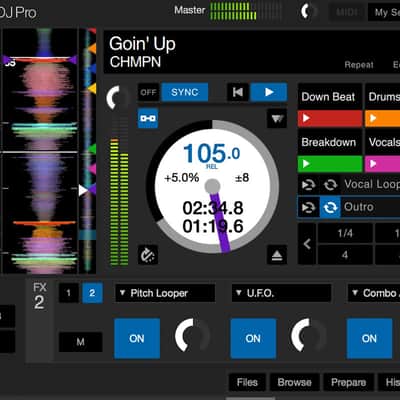Viewport: 400px width, 400px height.
Task: Click the blue cue marker in overview
Action: point(92,69)
